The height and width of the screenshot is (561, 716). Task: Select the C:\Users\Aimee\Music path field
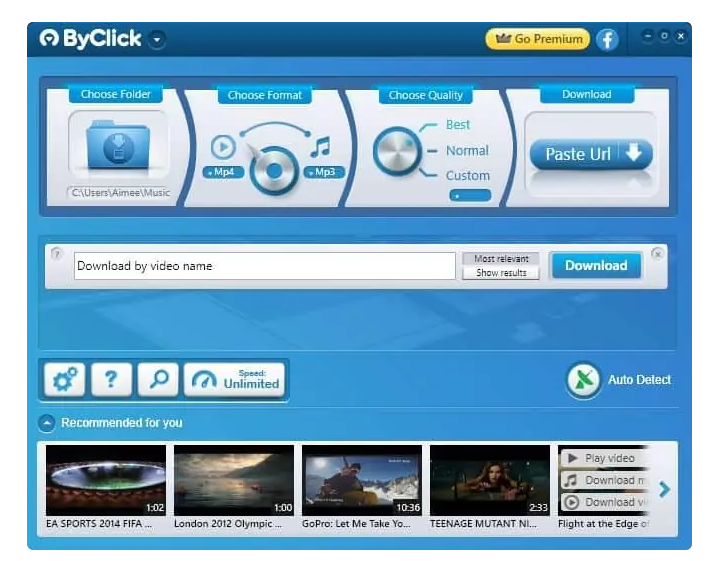[120, 193]
